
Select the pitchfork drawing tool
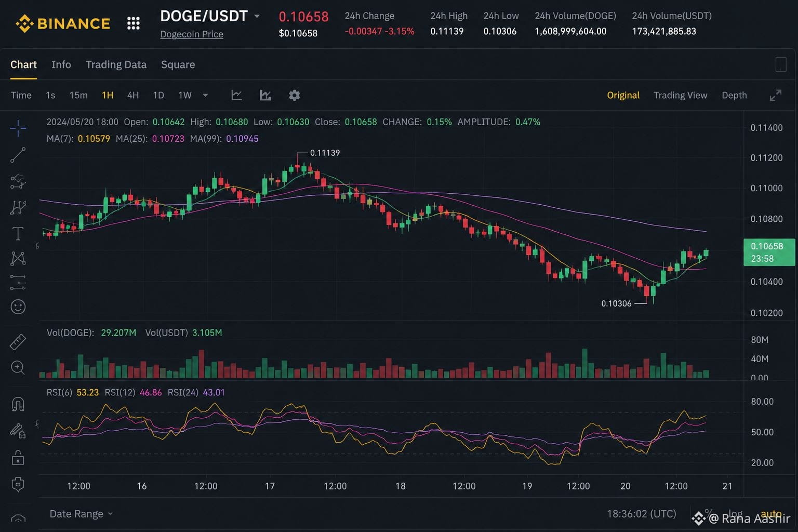click(x=18, y=207)
